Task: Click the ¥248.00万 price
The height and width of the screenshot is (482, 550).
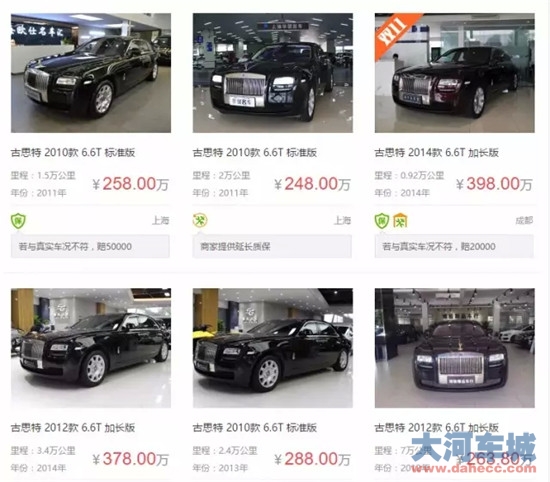Action: 312,184
